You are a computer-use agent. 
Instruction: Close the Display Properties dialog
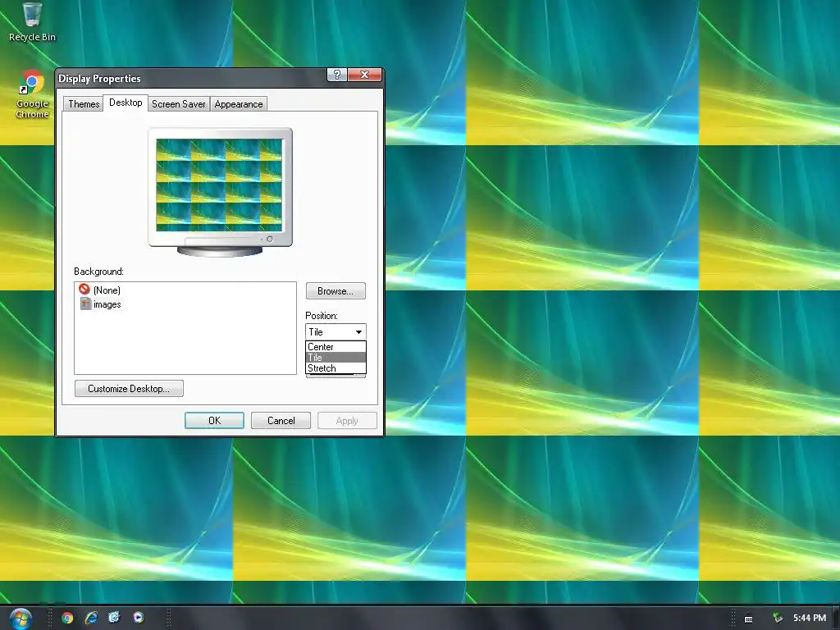[x=365, y=75]
